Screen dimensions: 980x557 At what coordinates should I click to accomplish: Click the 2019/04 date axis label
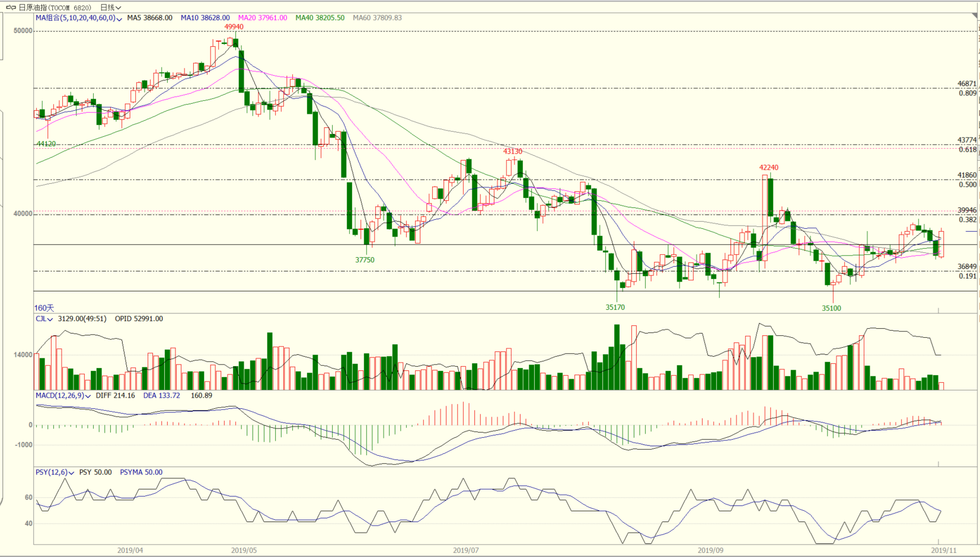click(130, 550)
